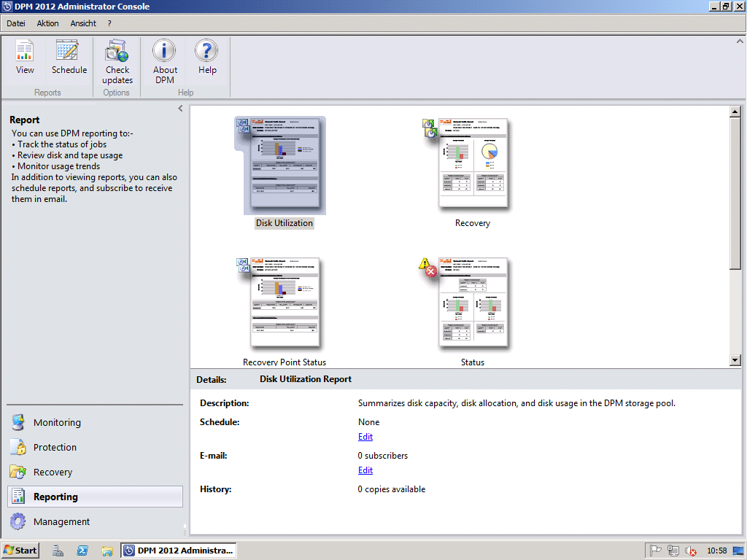Click the DPM 2012 Administrator taskbar button
The image size is (747, 560).
[x=178, y=551]
